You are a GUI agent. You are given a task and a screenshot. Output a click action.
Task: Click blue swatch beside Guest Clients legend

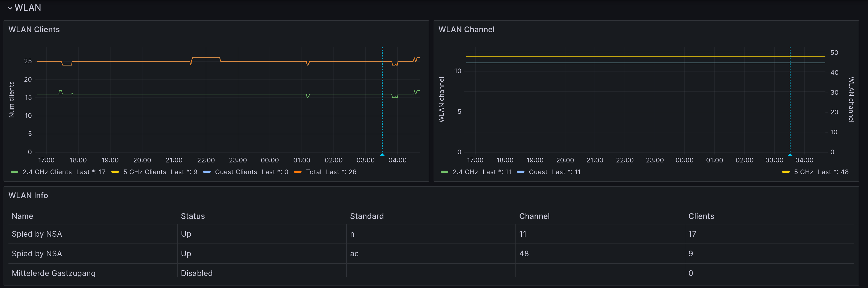coord(207,172)
